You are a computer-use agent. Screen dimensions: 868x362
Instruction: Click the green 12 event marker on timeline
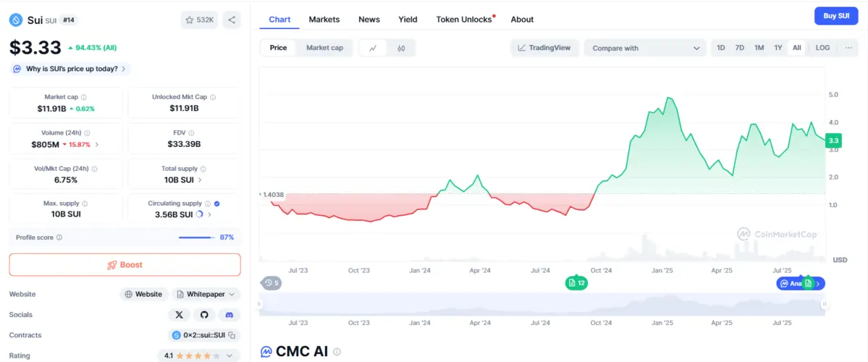point(576,283)
